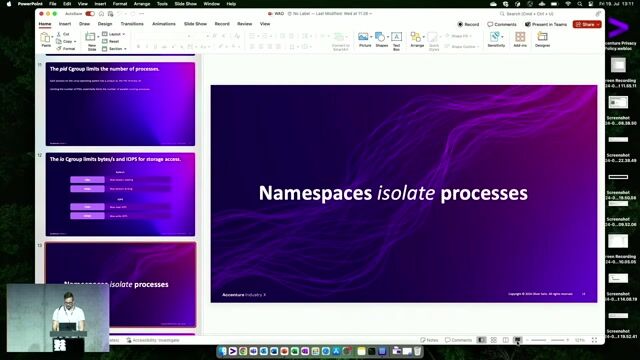Open the Insert ribbon tab
This screenshot has width=640, height=360.
(65, 24)
